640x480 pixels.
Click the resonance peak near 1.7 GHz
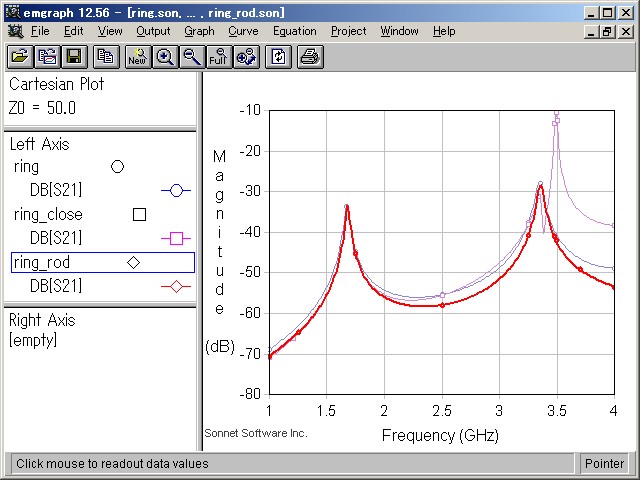pos(347,207)
